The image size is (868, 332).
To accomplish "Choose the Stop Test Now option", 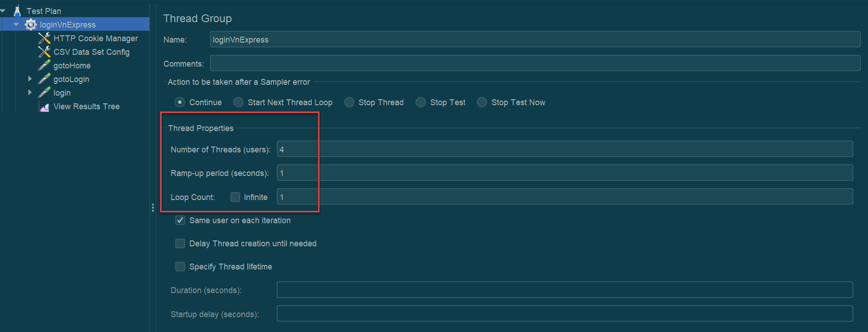I will pos(482,102).
